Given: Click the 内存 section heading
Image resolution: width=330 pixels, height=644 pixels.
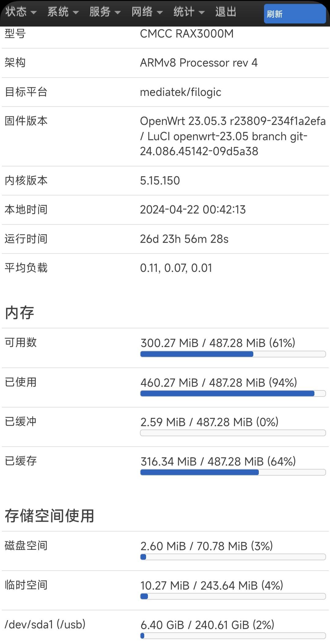Looking at the screenshot, I should [x=19, y=313].
